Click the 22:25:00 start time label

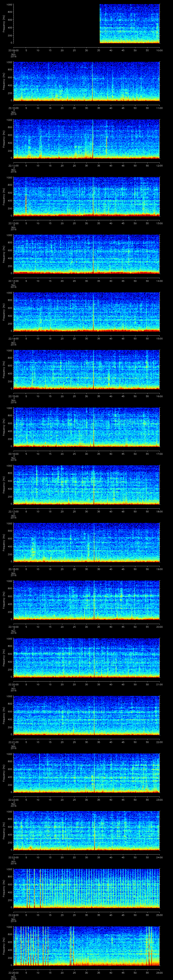(x=13, y=972)
